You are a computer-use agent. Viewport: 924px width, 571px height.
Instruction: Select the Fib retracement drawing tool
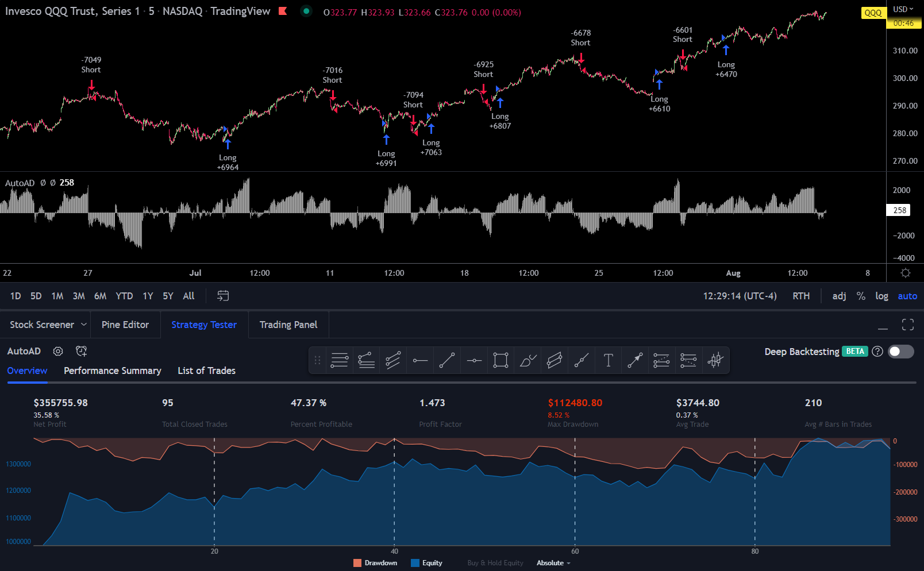tap(340, 360)
